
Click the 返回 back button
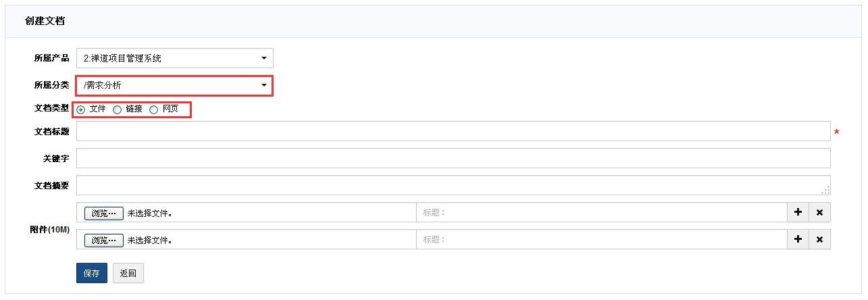128,273
